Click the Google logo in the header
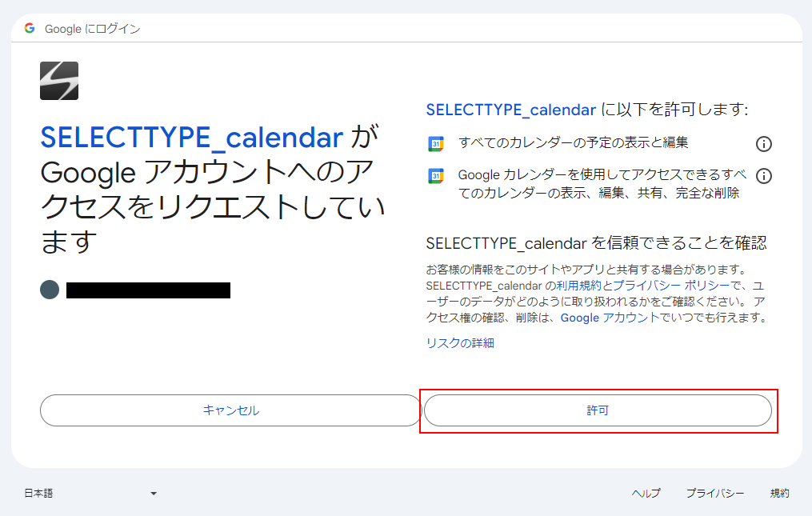This screenshot has width=812, height=516. coord(30,29)
